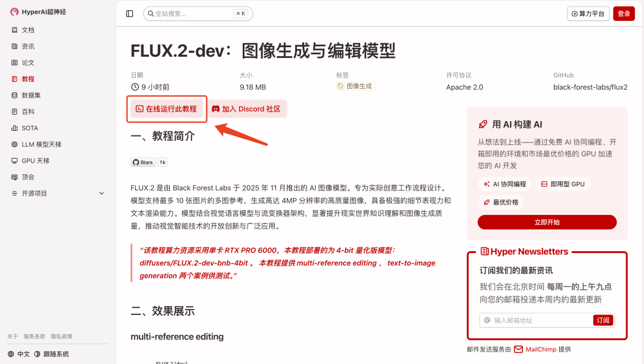644x364 pixels.
Task: Open the 中文 language selector
Action: (x=19, y=354)
